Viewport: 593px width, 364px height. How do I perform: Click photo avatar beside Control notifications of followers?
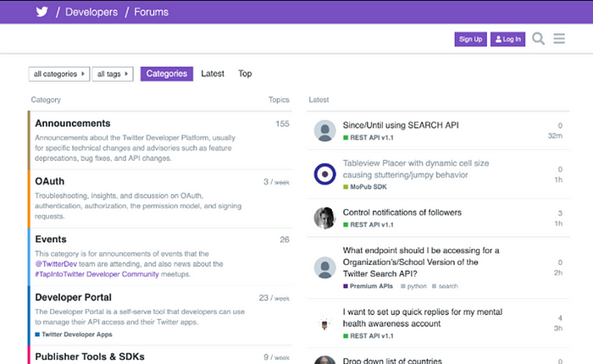(x=324, y=218)
